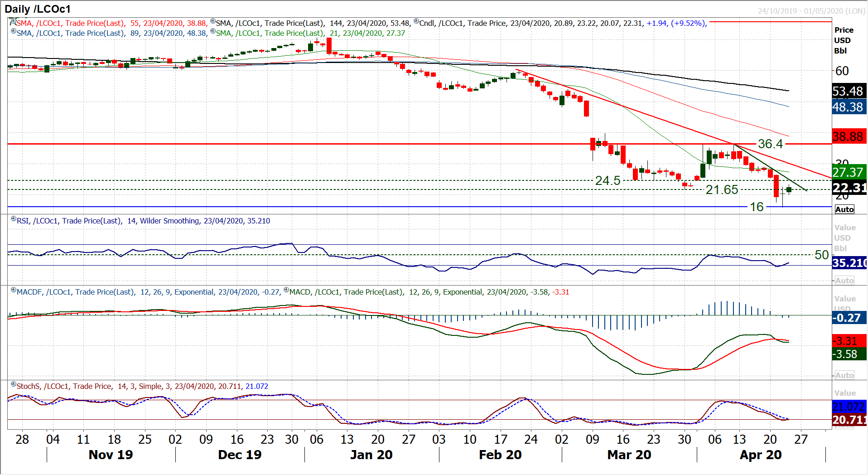Select the 35.210 RSI value tag

(849, 263)
